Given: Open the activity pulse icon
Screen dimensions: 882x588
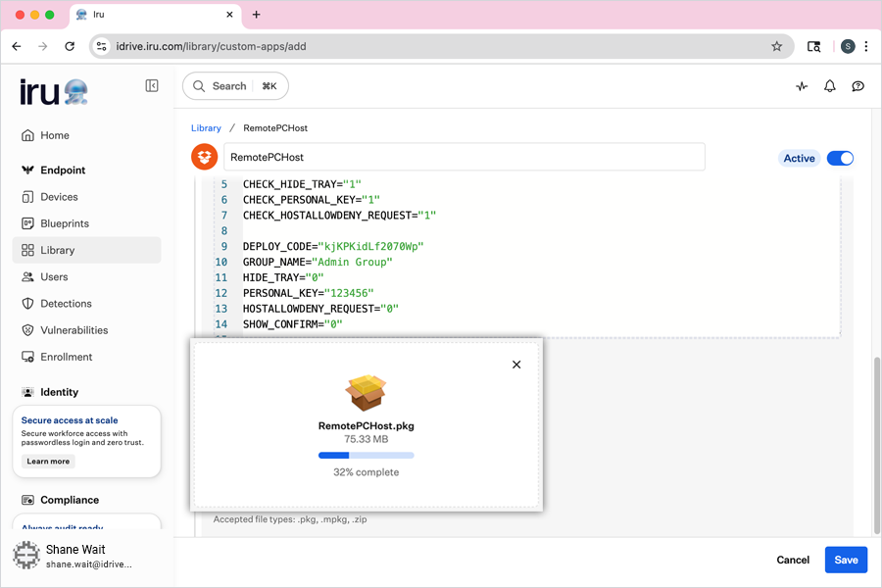Looking at the screenshot, I should pyautogui.click(x=802, y=86).
